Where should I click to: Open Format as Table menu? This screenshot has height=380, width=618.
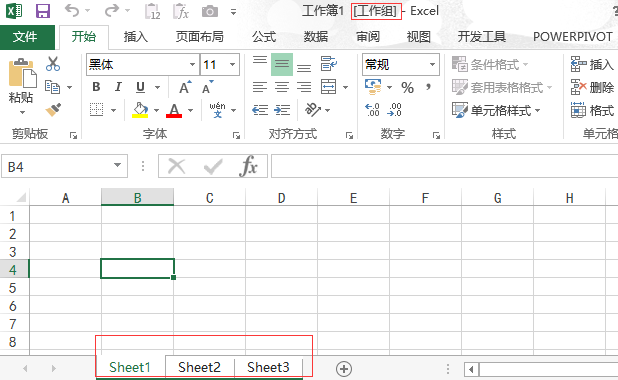[502, 87]
